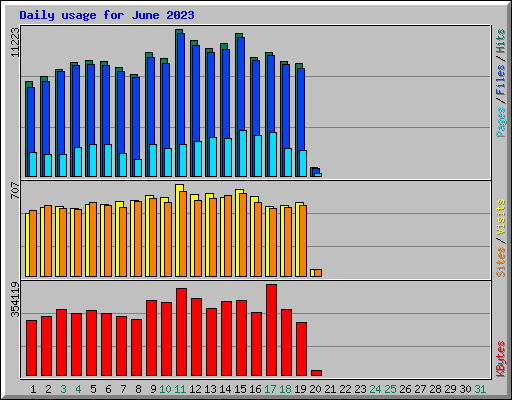Click the 'Visits' legend label
The width and height of the screenshot is (512, 400).
[501, 218]
